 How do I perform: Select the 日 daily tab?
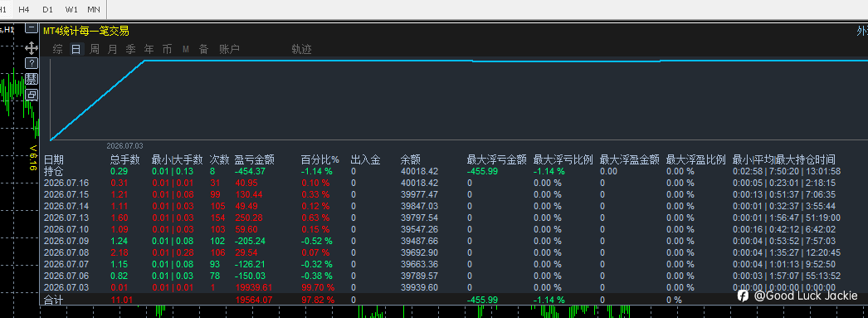(76, 49)
